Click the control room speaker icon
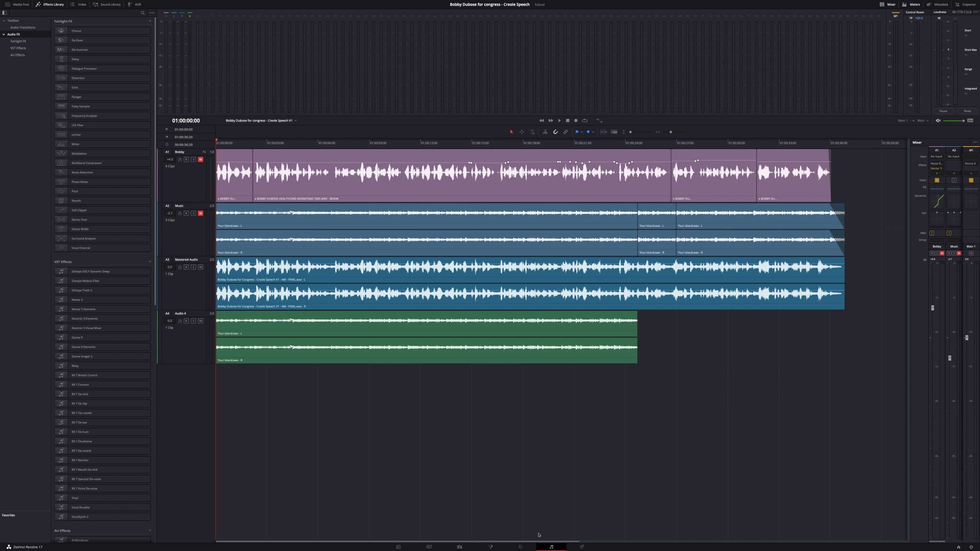 938,121
